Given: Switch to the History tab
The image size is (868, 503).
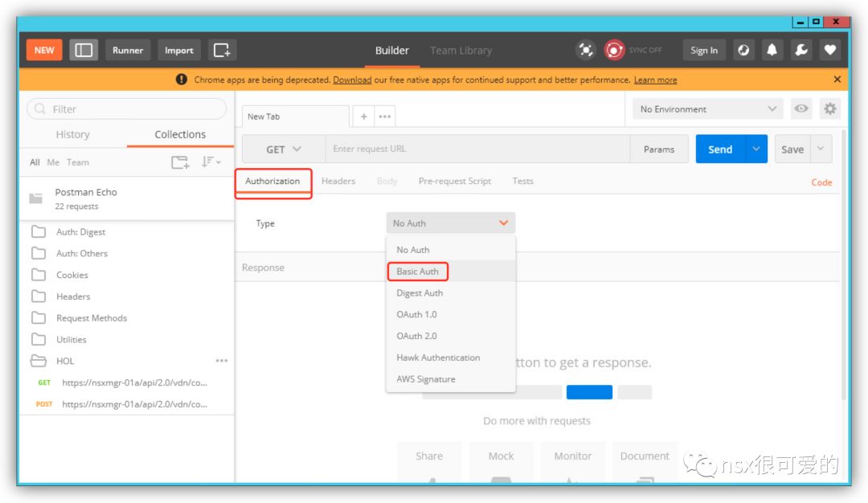Looking at the screenshot, I should coord(72,134).
